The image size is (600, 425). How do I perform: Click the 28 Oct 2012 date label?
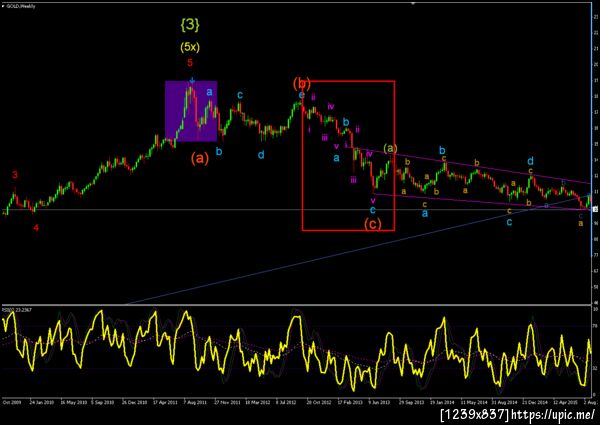(319, 402)
